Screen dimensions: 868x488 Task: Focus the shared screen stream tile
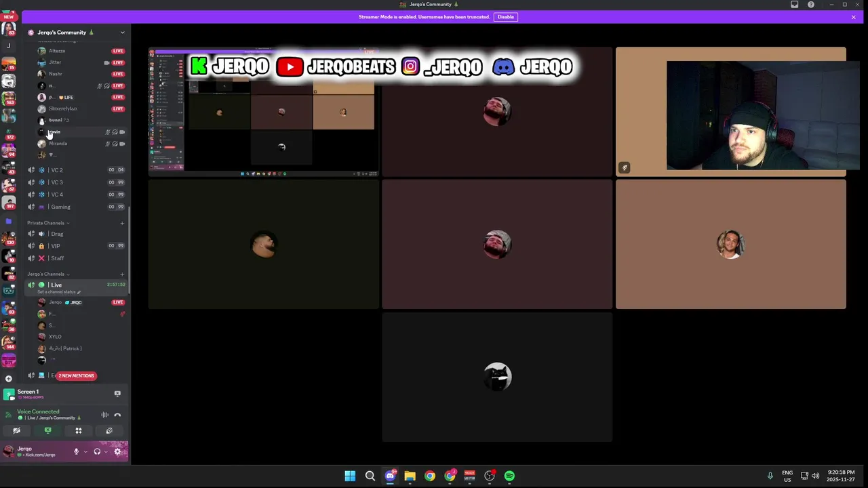[x=264, y=112]
